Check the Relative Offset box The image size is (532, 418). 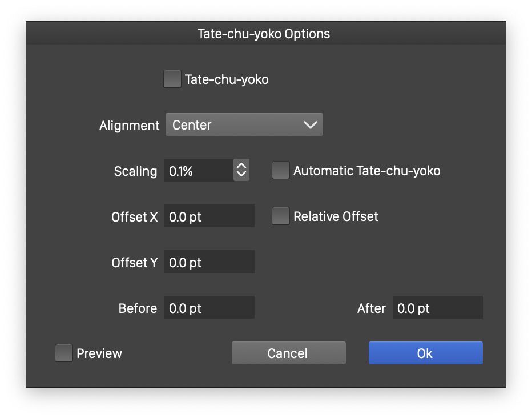point(280,216)
